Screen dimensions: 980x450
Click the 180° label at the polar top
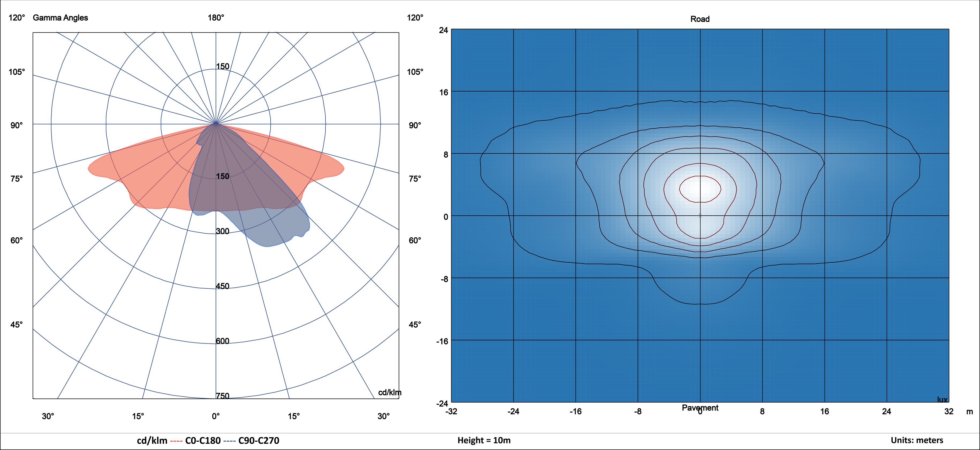pos(216,17)
